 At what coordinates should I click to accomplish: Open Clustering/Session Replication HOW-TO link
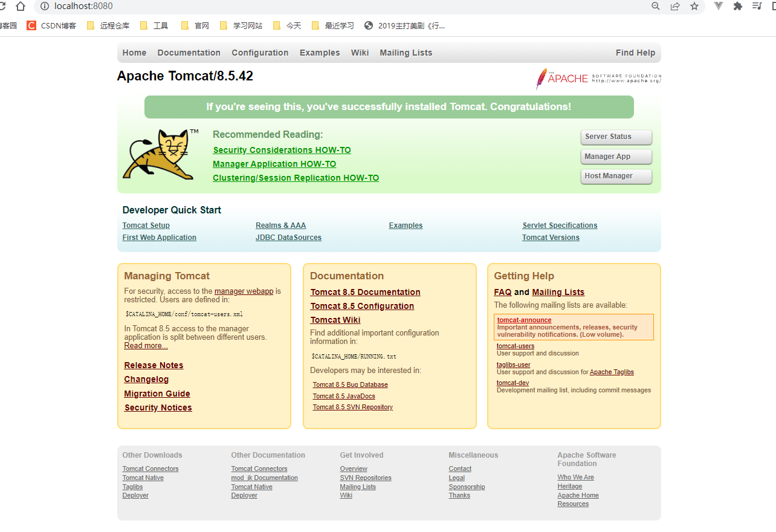point(296,178)
